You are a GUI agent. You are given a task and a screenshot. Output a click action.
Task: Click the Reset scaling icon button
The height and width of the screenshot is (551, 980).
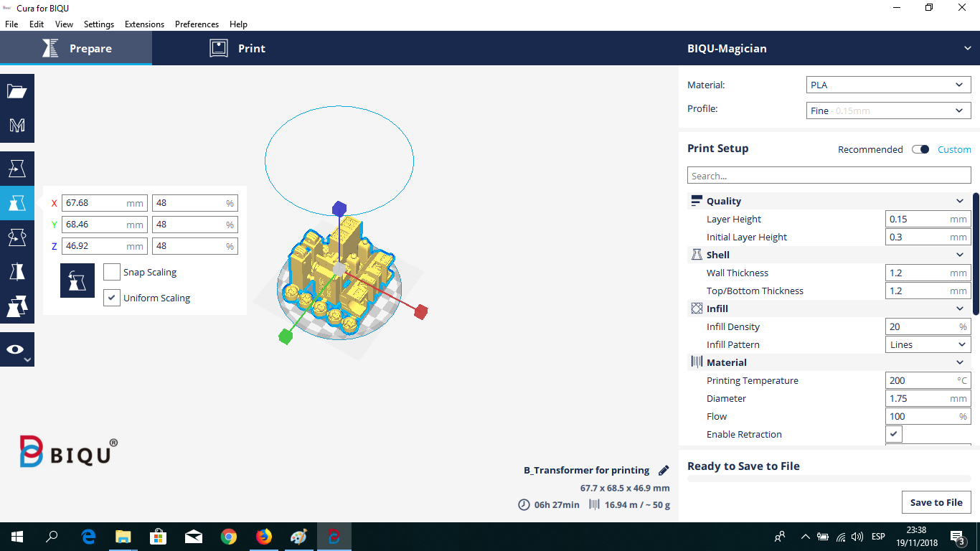(77, 280)
